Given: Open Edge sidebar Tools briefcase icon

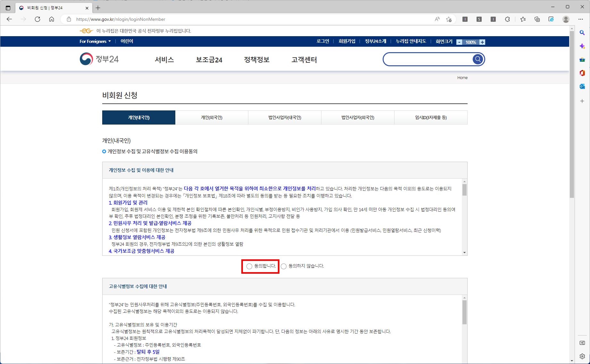Looking at the screenshot, I should pyautogui.click(x=582, y=60).
